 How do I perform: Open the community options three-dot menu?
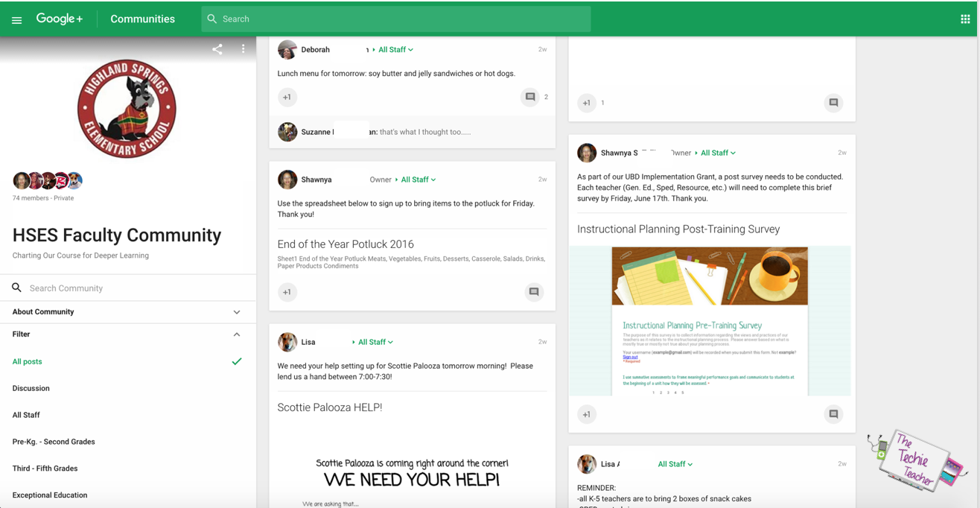click(x=243, y=48)
